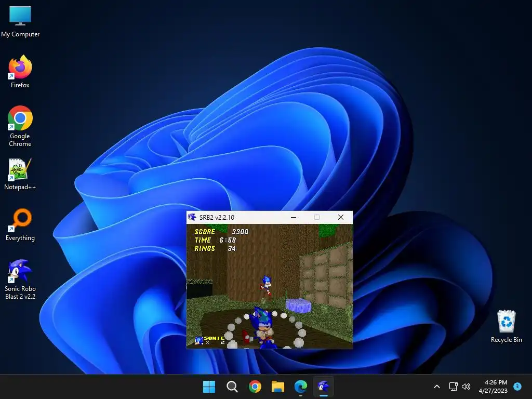Open the My Computer desktop icon
The image size is (532, 399).
(20, 21)
